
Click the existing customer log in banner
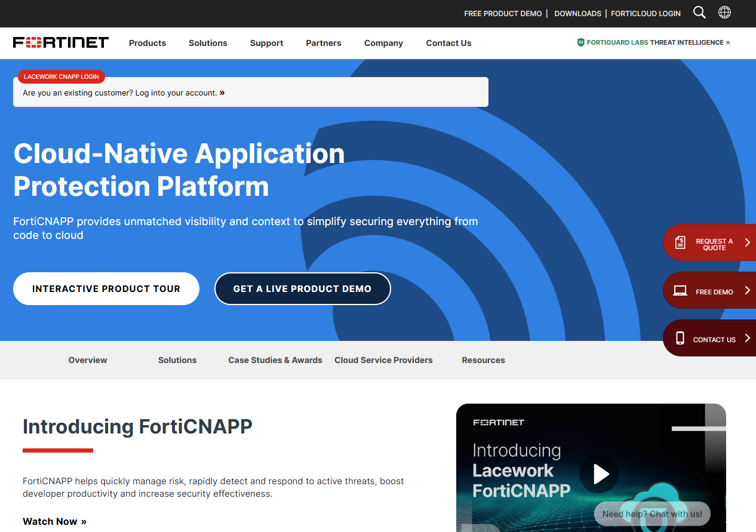pos(251,93)
